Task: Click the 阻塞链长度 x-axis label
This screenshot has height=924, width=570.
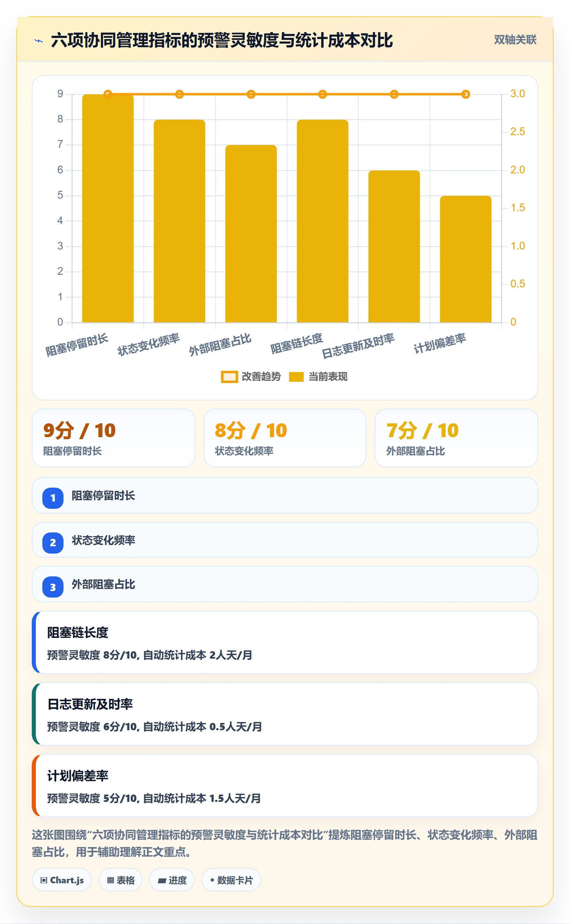Action: click(296, 343)
